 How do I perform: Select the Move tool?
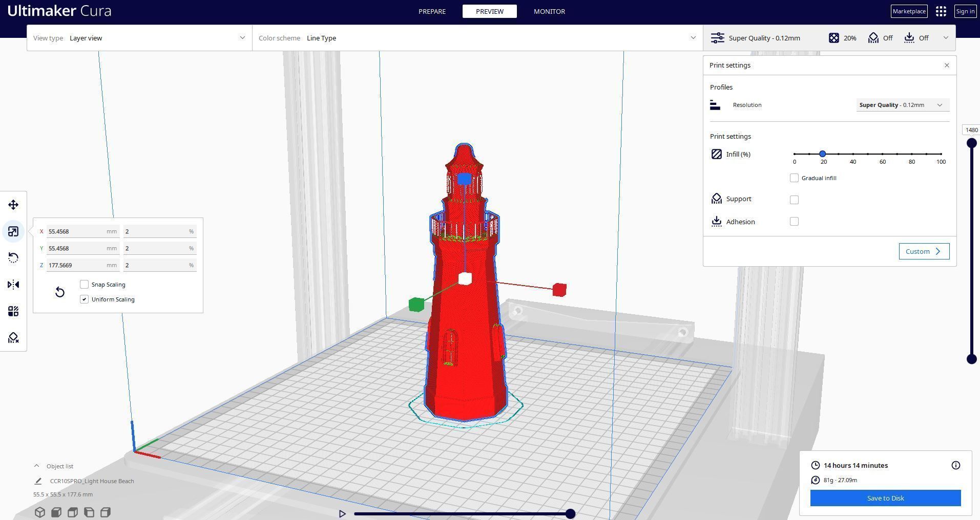(x=13, y=205)
